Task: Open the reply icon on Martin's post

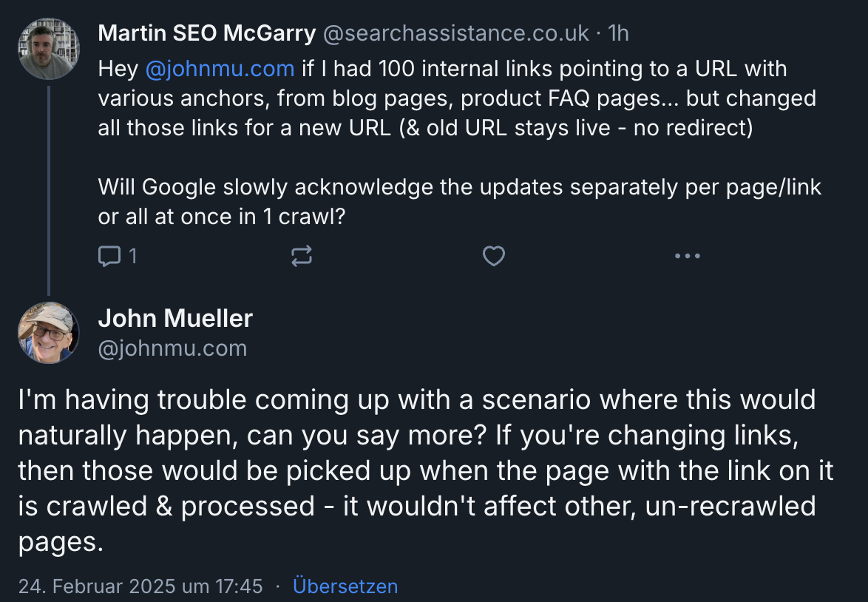Action: pos(109,255)
